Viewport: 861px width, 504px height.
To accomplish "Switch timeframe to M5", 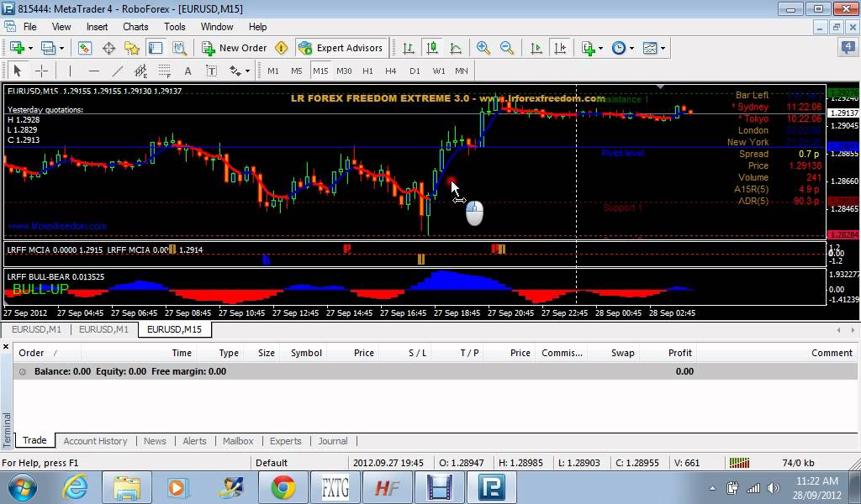I will (x=297, y=71).
